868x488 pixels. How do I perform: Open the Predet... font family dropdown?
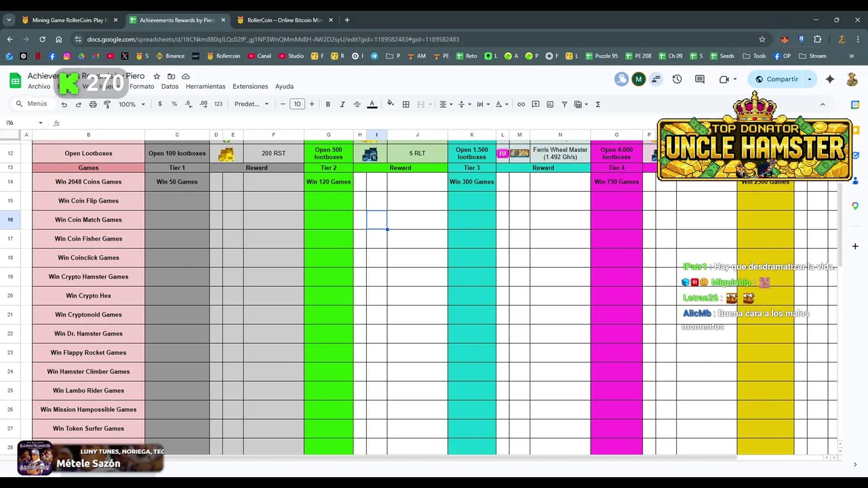click(x=252, y=104)
